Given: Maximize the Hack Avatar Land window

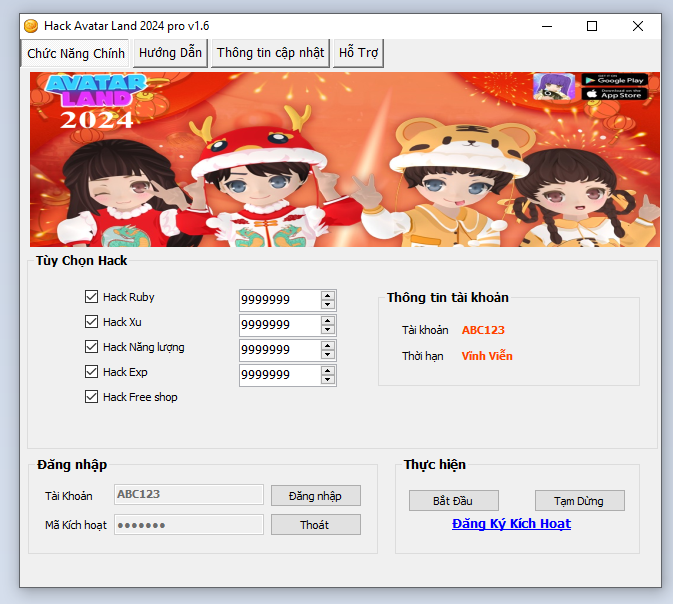Looking at the screenshot, I should click(x=592, y=26).
